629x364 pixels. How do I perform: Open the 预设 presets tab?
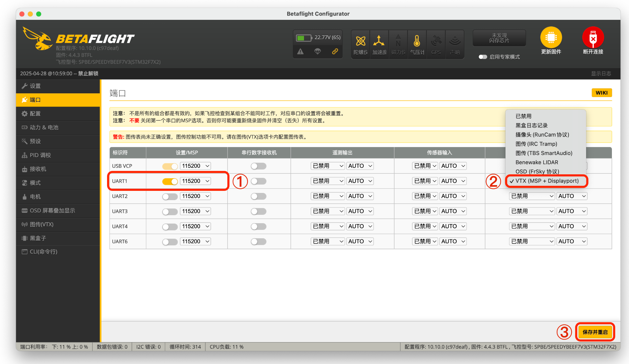(x=58, y=141)
